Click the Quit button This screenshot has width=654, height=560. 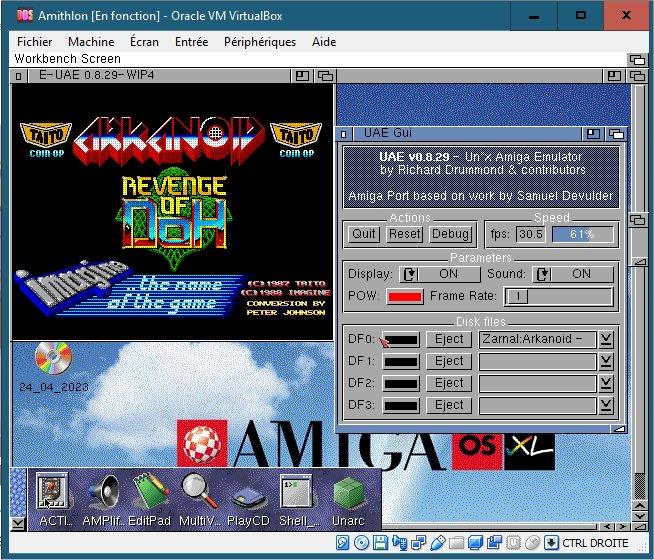364,234
